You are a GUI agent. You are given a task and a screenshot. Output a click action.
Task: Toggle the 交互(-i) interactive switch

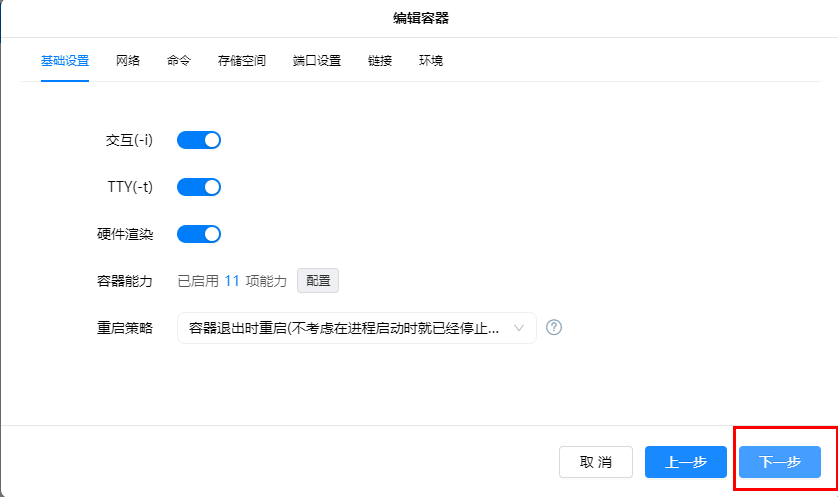tap(198, 140)
